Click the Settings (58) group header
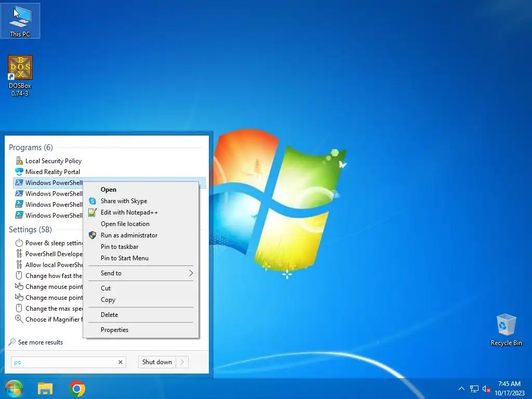 point(30,230)
